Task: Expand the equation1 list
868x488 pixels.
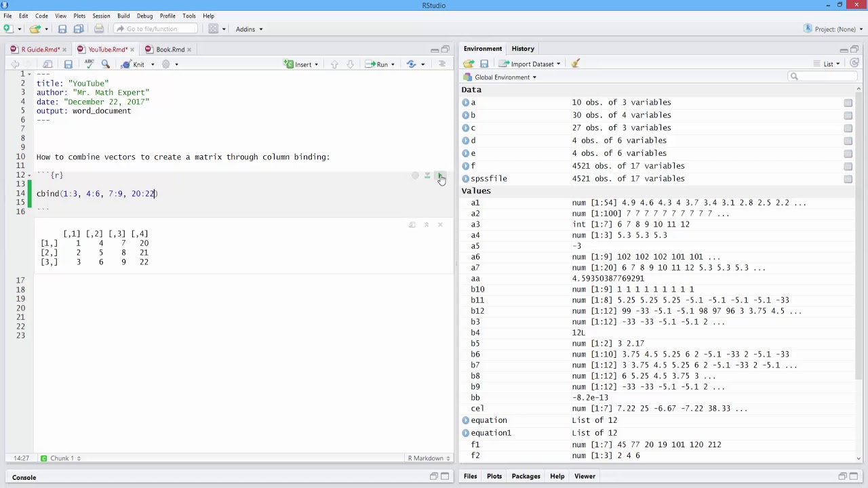Action: pyautogui.click(x=466, y=432)
